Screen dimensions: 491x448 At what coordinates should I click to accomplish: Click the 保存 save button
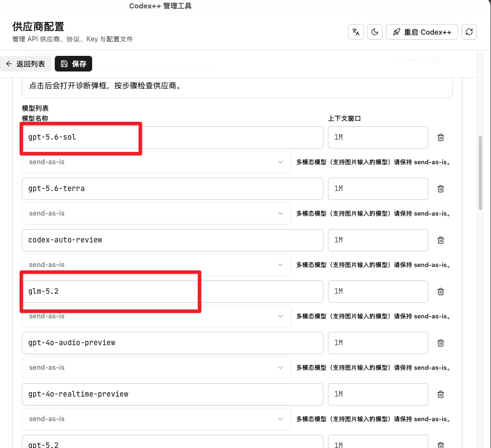(x=73, y=64)
